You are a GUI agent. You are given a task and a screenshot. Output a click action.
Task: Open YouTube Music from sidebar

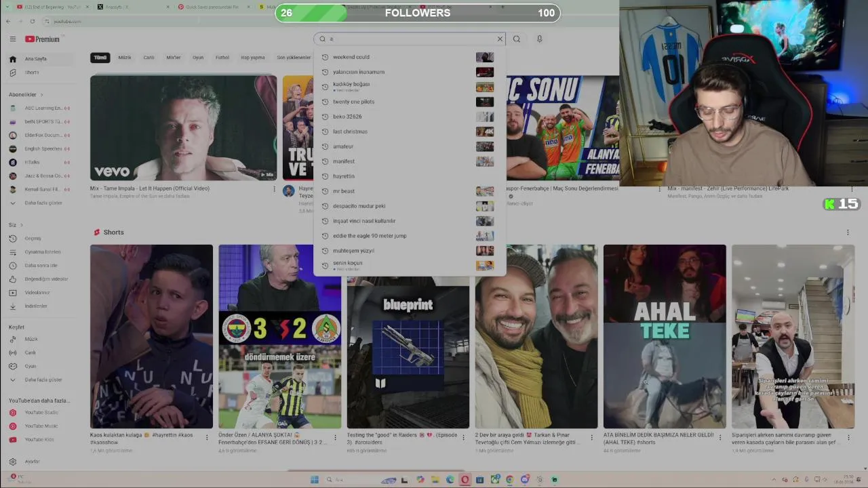tap(41, 426)
